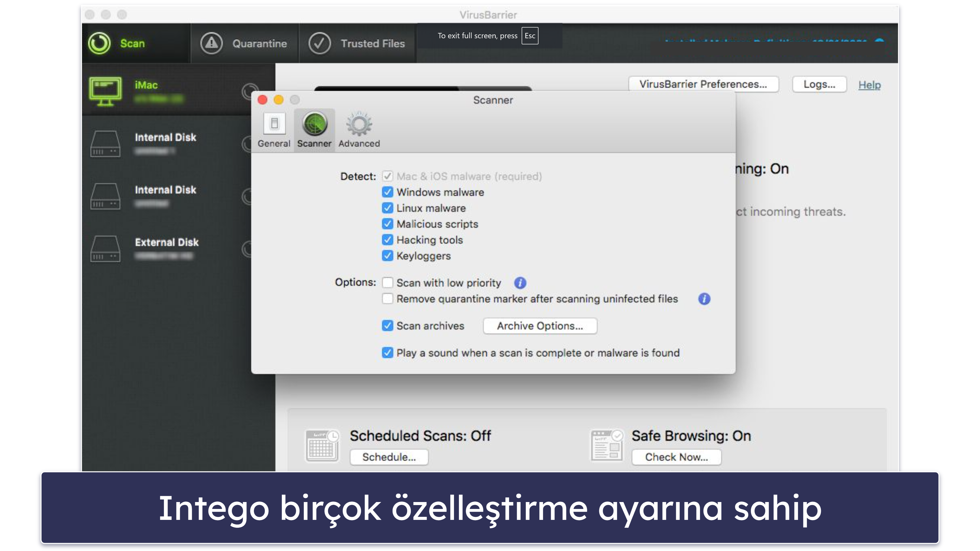The height and width of the screenshot is (551, 980).
Task: Open the Schedule settings button
Action: pos(389,457)
